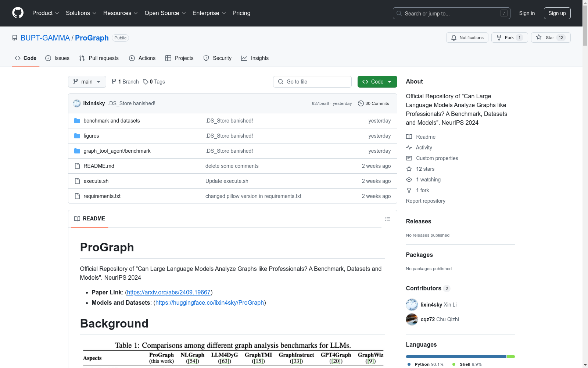Image resolution: width=588 pixels, height=368 pixels.
Task: Expand the Product navigation menu
Action: tap(46, 13)
